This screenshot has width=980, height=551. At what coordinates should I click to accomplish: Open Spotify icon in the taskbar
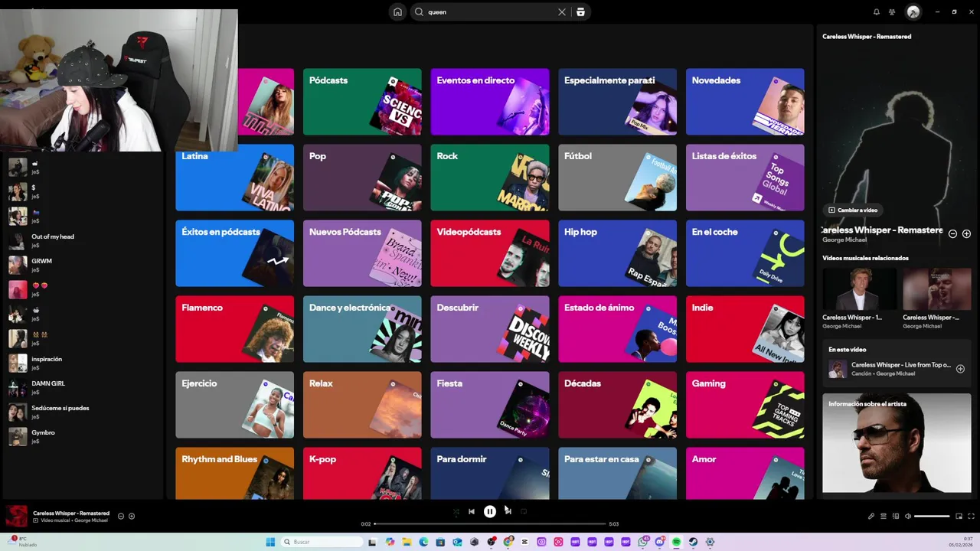(676, 542)
